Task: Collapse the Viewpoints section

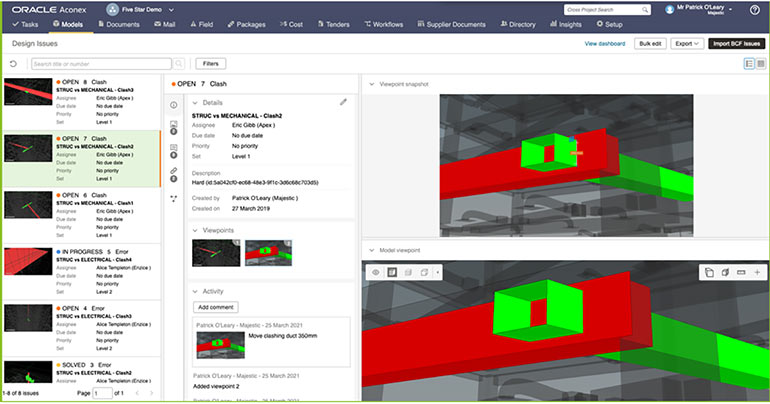Action: pos(195,230)
